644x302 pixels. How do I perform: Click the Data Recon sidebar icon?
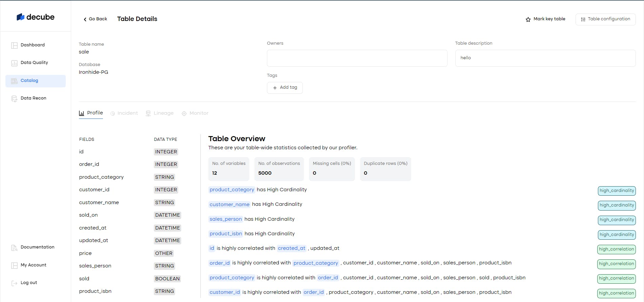point(14,99)
